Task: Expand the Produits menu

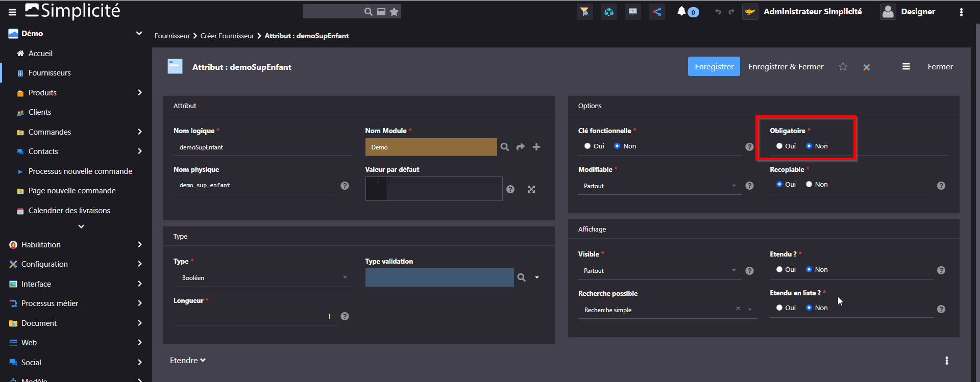Action: 140,92
